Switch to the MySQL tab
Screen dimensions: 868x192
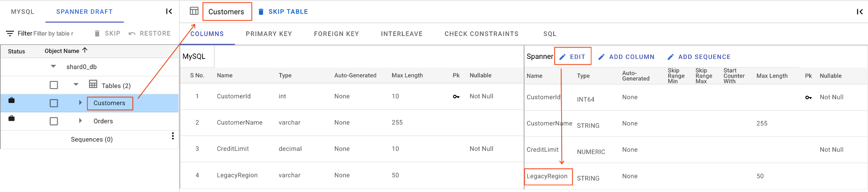tap(22, 11)
